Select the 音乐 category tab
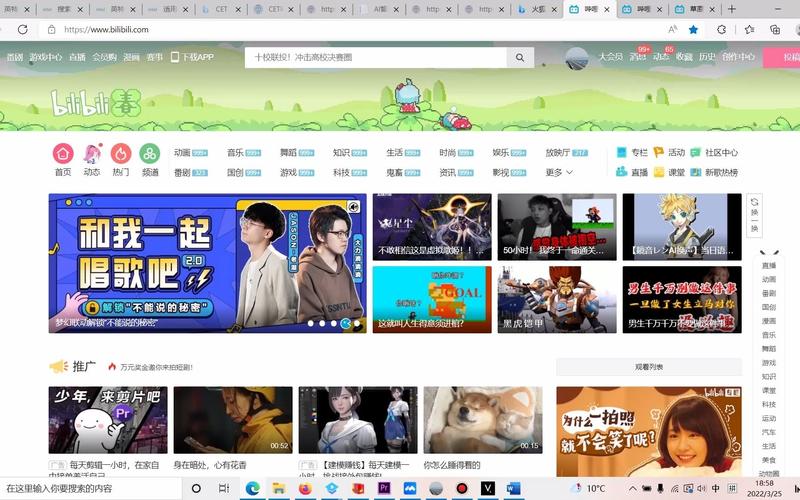This screenshot has width=800, height=500. (235, 153)
